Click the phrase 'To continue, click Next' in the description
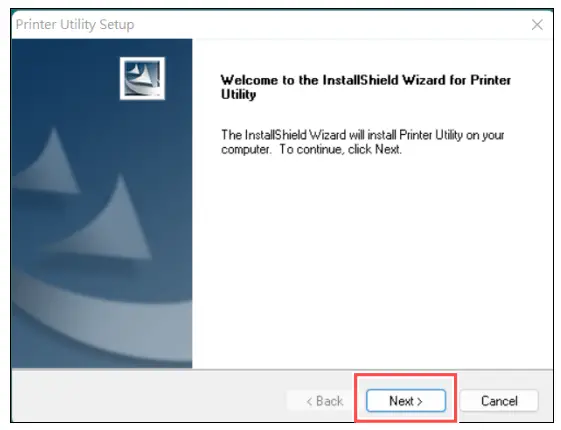561x430 pixels. (x=339, y=149)
